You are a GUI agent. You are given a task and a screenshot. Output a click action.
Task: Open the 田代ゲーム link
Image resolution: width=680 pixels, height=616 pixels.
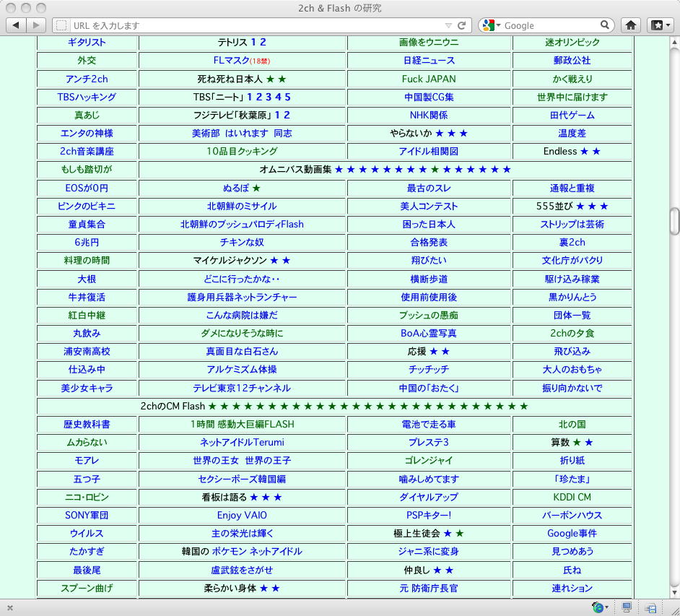[x=572, y=115]
